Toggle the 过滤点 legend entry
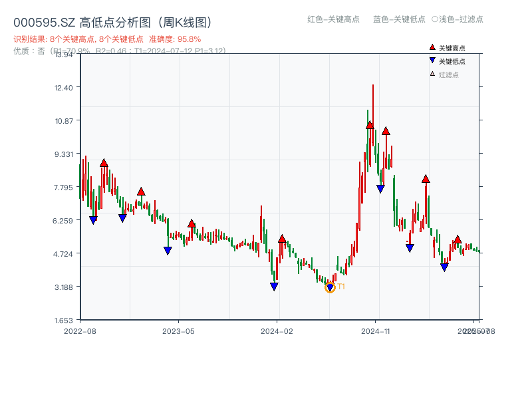The width and height of the screenshot is (532, 399). pyautogui.click(x=444, y=74)
